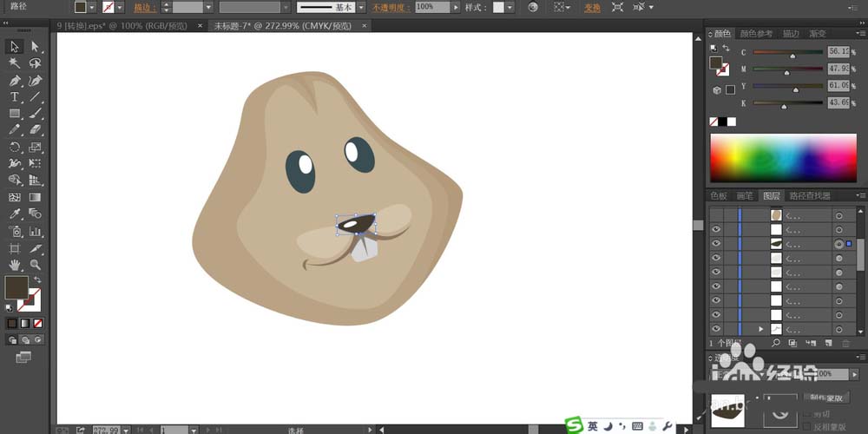Open the control bar stroke color dropdown
Viewport: 868px width, 434px height.
(x=120, y=7)
